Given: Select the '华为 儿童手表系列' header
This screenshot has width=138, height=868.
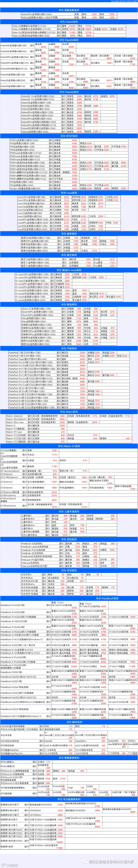Looking at the screenshot, I should [69, 511].
